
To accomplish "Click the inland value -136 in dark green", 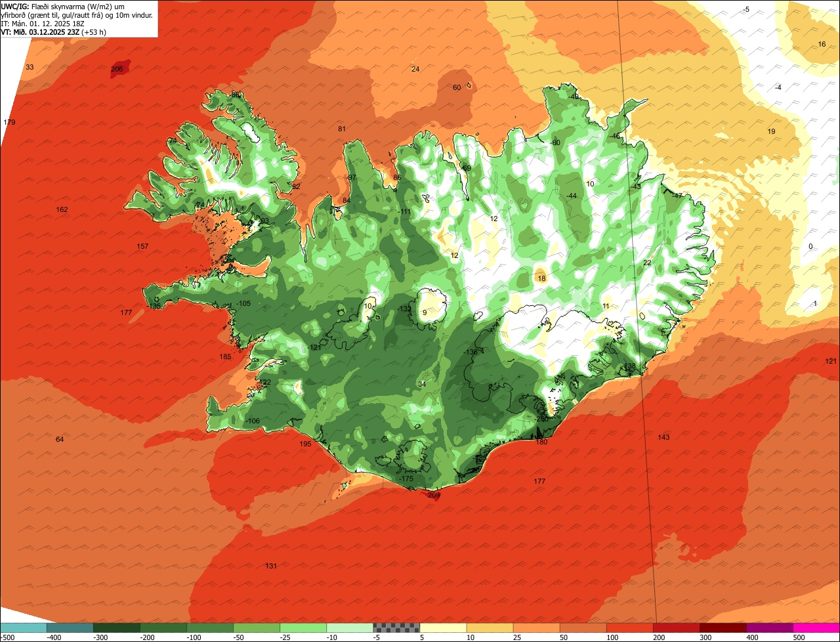I will click(471, 353).
